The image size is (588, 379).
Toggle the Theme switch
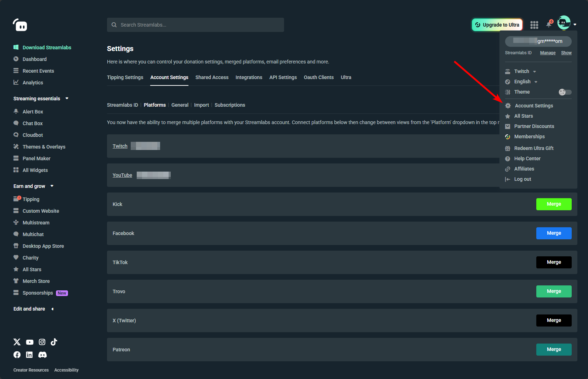point(565,92)
